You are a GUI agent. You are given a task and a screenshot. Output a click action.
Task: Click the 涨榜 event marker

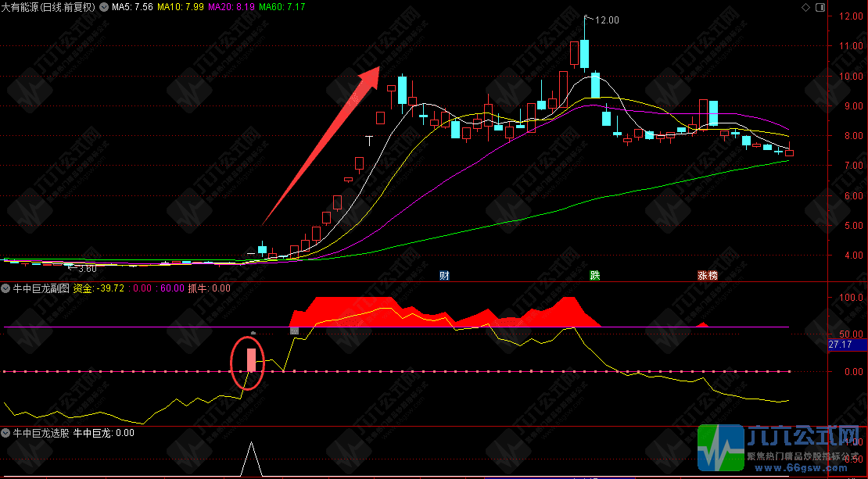point(708,276)
